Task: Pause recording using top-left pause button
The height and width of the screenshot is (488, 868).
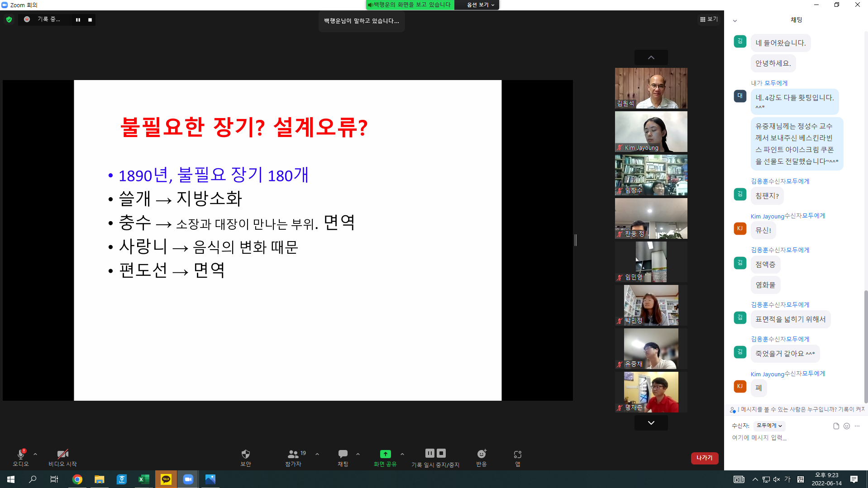Action: 78,20
